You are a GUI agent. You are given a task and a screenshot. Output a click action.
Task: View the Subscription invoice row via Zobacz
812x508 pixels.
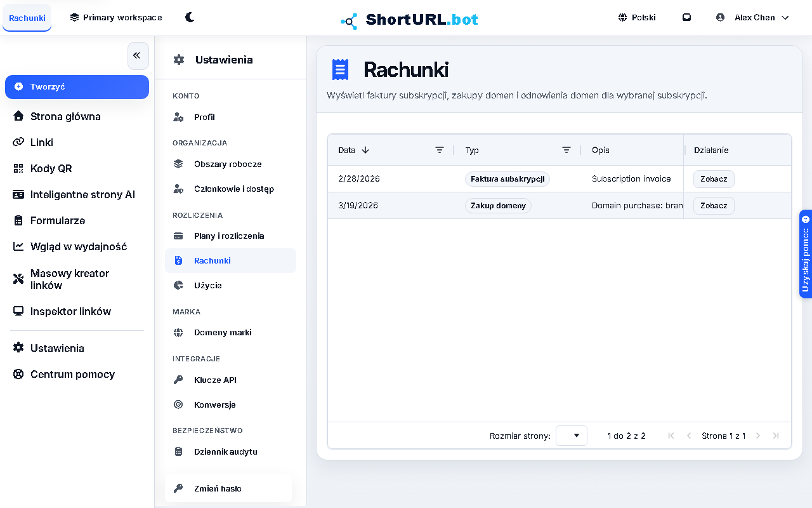pyautogui.click(x=714, y=179)
